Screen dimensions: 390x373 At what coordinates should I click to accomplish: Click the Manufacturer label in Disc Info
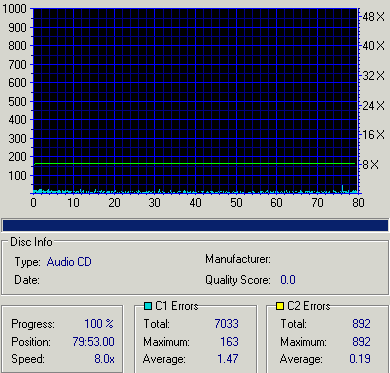(238, 259)
